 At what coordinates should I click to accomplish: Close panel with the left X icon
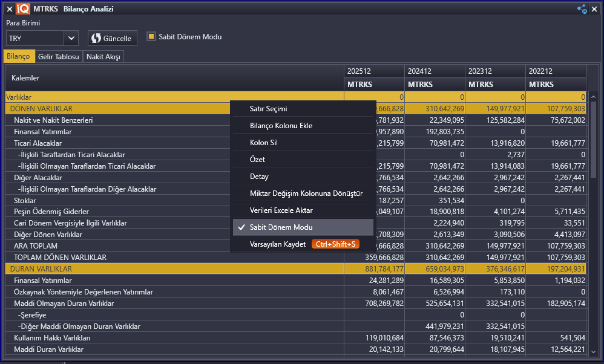(x=9, y=9)
